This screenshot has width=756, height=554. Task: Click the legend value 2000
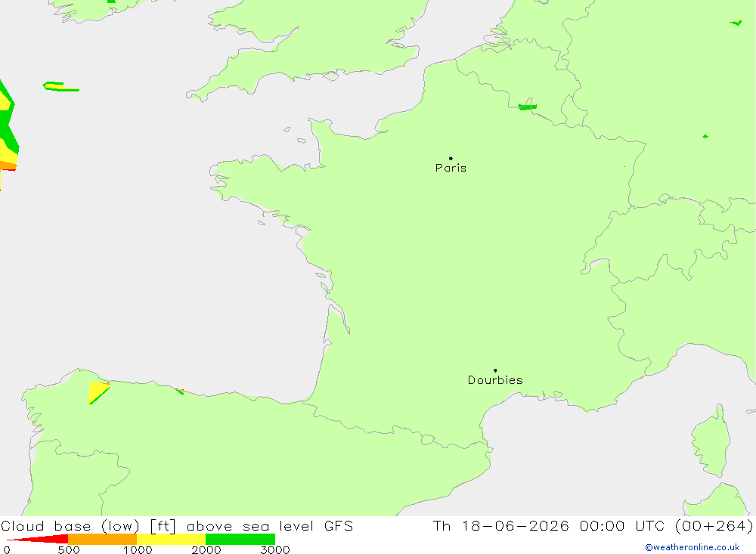[x=206, y=549]
